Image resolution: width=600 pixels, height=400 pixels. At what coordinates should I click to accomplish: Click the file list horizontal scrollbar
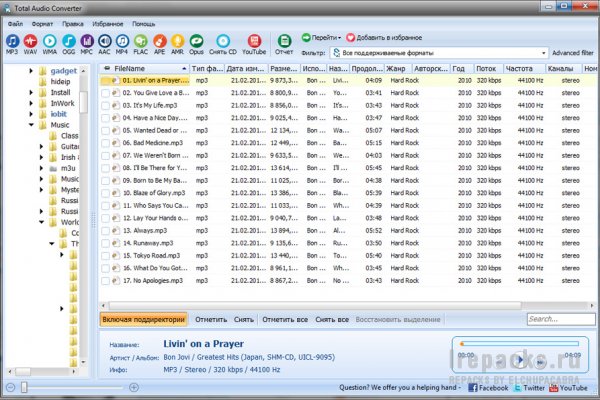pos(315,305)
